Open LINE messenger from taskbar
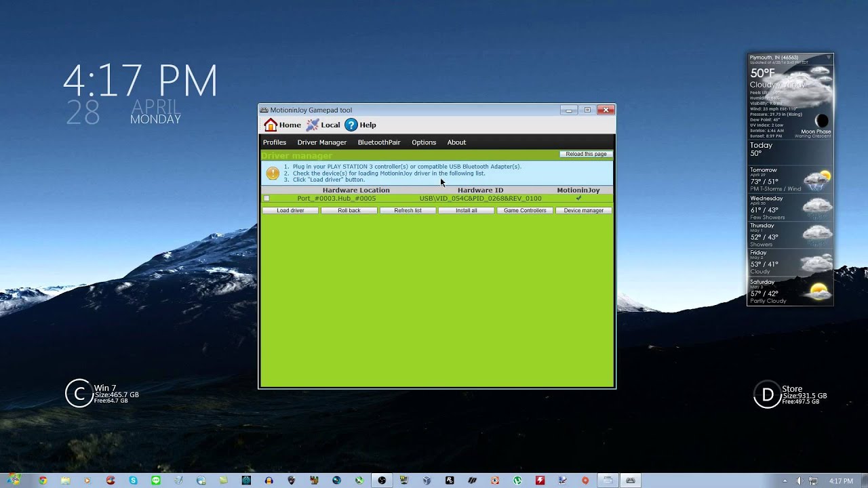This screenshot has height=488, width=868. [x=156, y=481]
